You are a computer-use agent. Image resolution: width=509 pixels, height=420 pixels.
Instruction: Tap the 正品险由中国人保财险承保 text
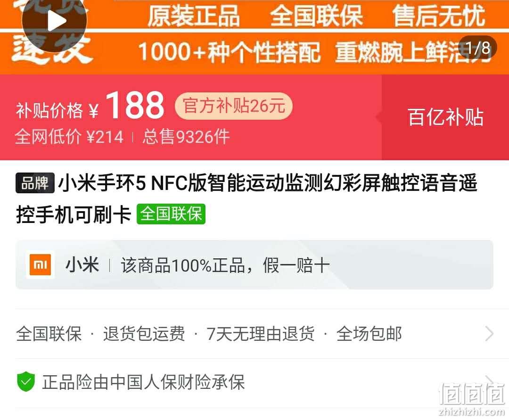tap(143, 382)
